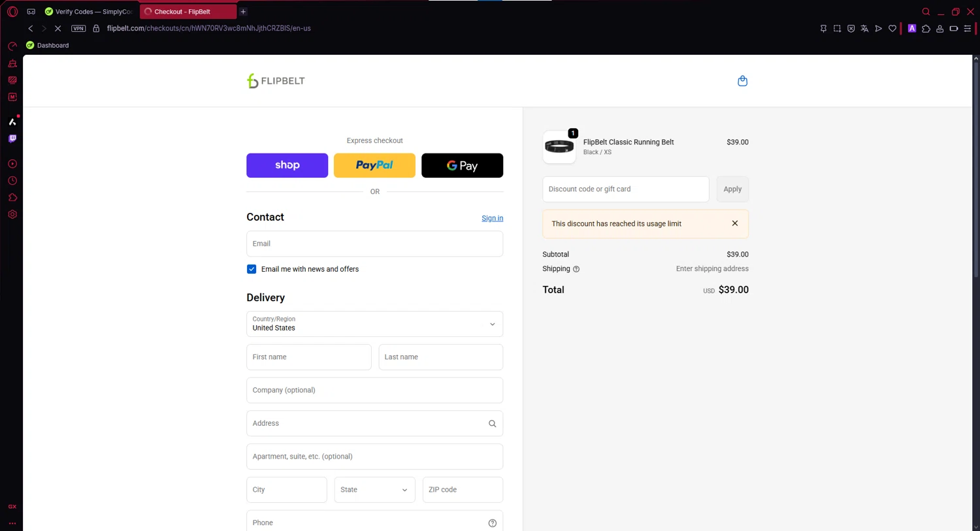Screen dimensions: 980x531
Task: Focus the Apartment, suite field
Action: (374, 457)
